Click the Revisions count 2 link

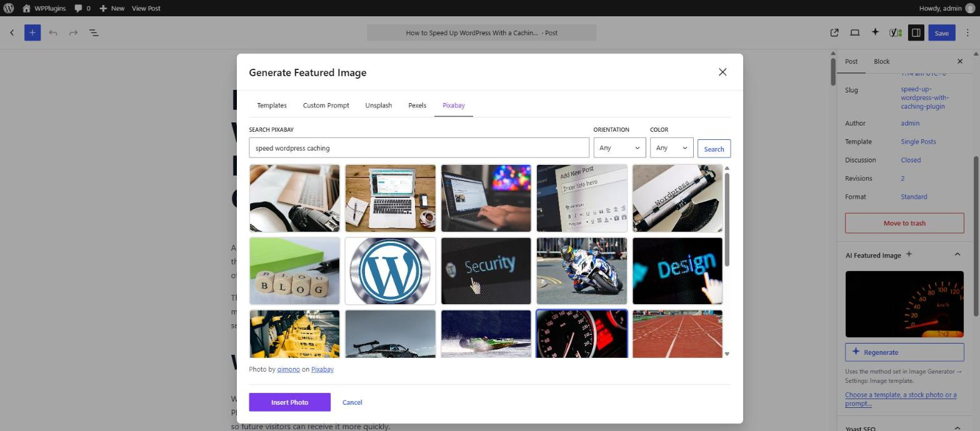(x=902, y=179)
